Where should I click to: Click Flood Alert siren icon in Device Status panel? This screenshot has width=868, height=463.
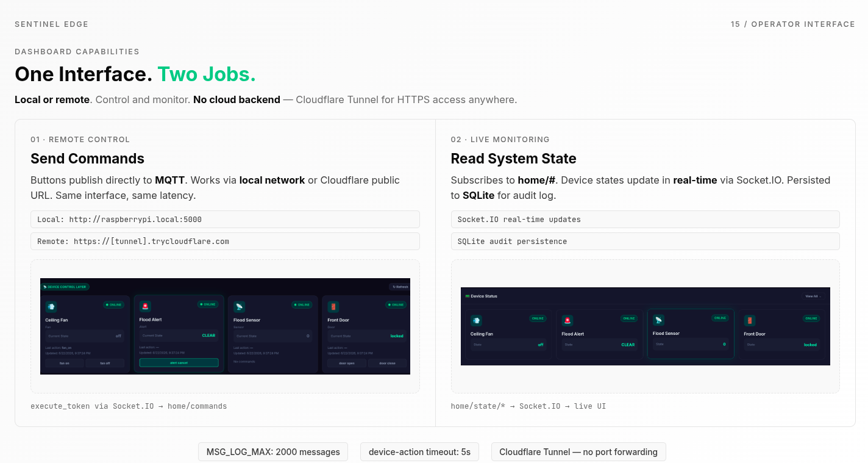(567, 320)
